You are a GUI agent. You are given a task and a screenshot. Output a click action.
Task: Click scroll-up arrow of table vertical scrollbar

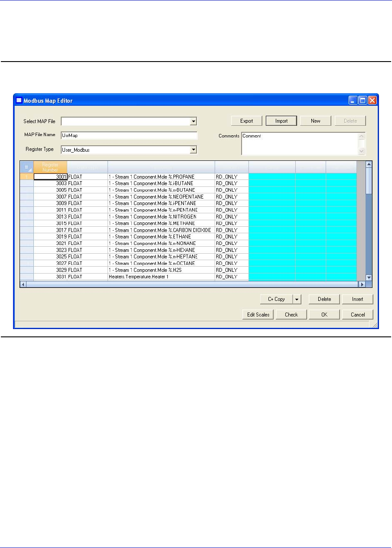pyautogui.click(x=369, y=164)
